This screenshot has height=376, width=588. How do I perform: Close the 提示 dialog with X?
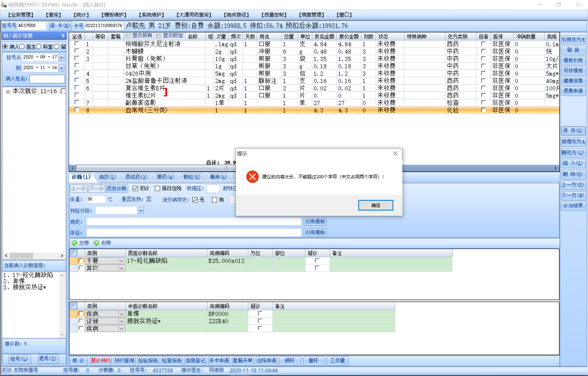[395, 154]
